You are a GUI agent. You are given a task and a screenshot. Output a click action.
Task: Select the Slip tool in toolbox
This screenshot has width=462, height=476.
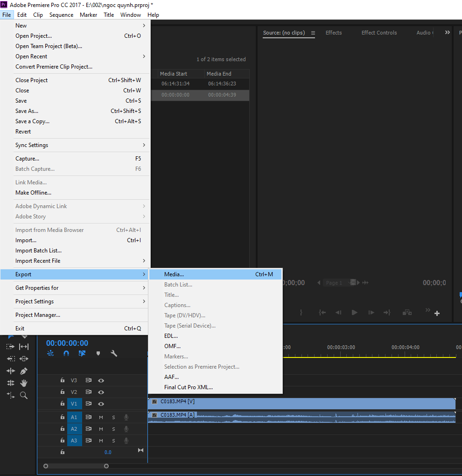coord(24,346)
